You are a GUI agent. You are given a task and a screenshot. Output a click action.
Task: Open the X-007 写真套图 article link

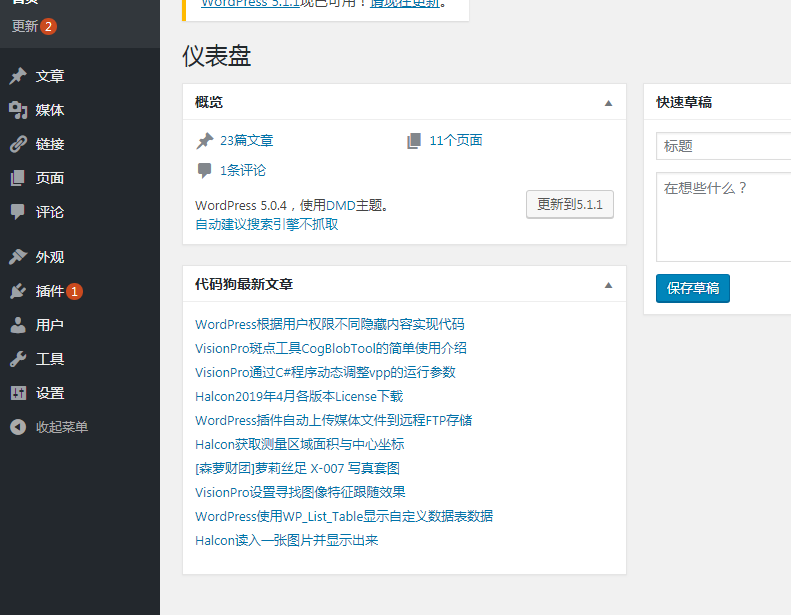click(298, 469)
